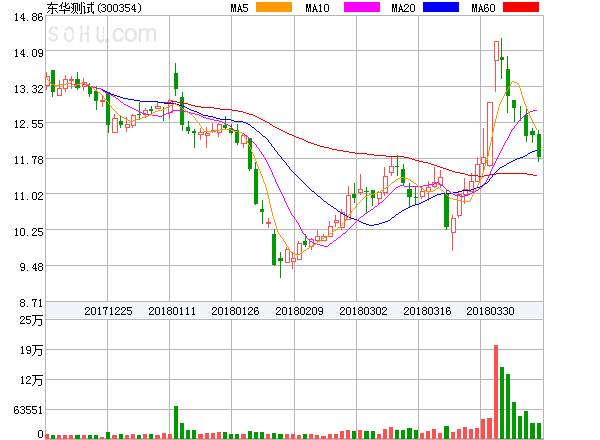Click the 20180209 date label
This screenshot has width=600, height=440.
[x=299, y=311]
